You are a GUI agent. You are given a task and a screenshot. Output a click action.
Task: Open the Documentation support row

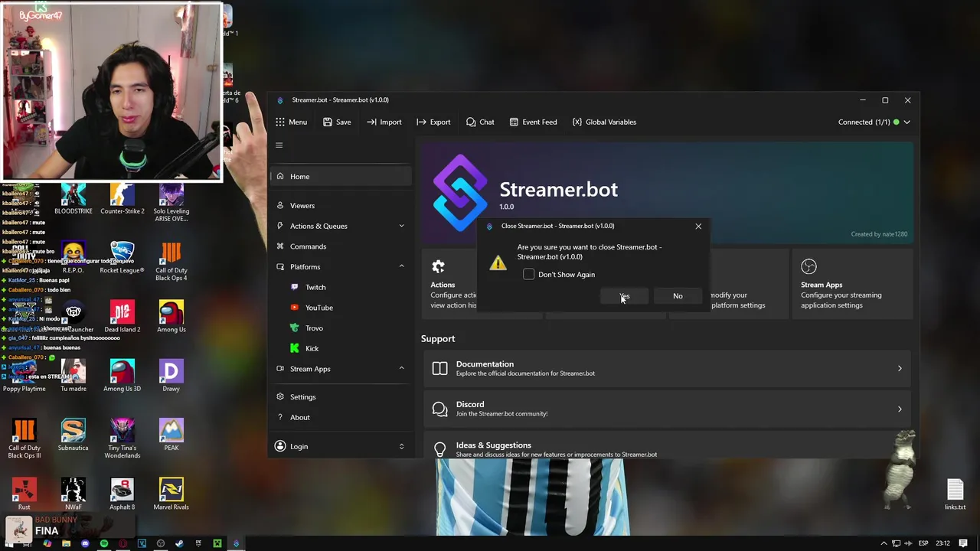[x=667, y=368]
